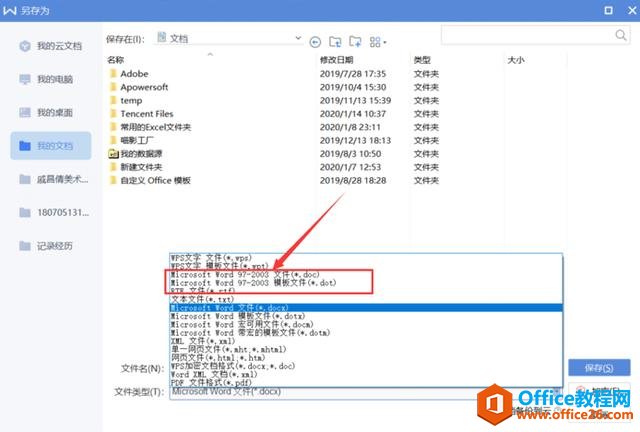Go back using the back arrow icon
This screenshot has height=432, width=640.
click(x=315, y=42)
